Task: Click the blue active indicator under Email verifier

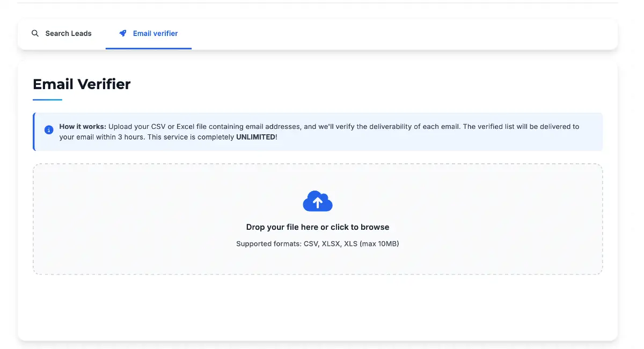Action: (149, 48)
